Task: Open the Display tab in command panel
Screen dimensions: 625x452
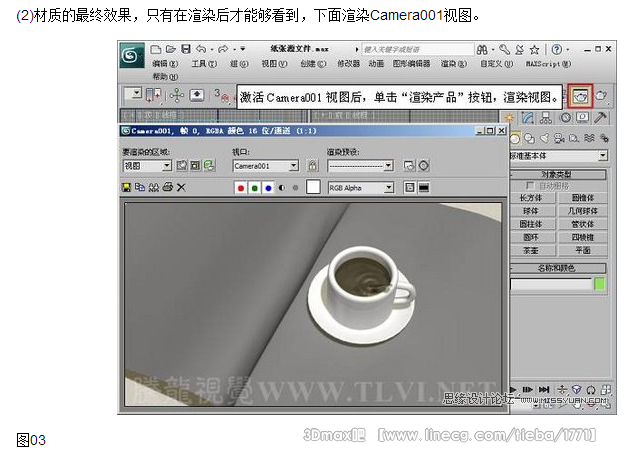Action: (582, 117)
